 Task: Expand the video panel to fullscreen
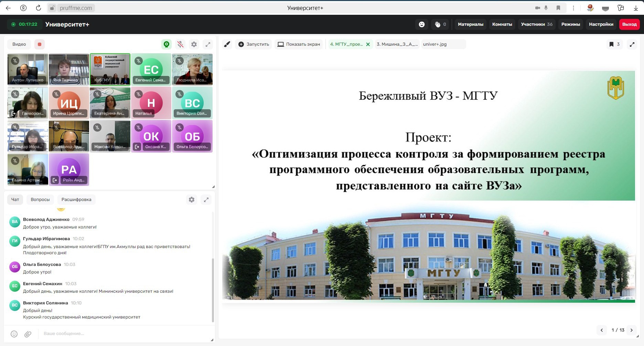tap(208, 44)
